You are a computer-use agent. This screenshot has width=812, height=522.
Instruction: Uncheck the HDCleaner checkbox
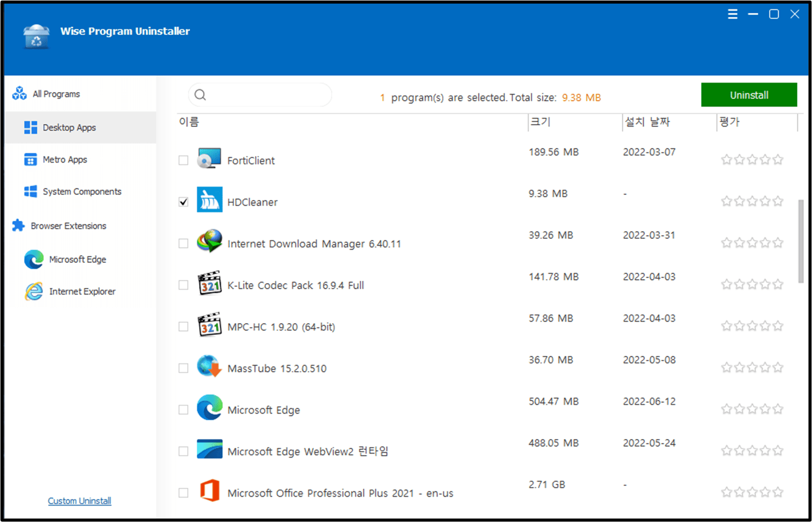184,202
